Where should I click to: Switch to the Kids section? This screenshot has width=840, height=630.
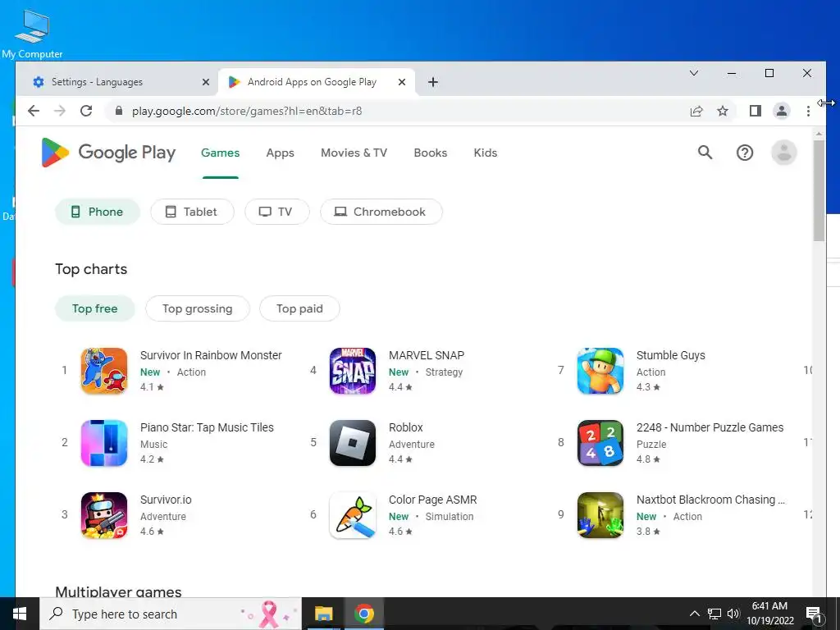coord(486,153)
